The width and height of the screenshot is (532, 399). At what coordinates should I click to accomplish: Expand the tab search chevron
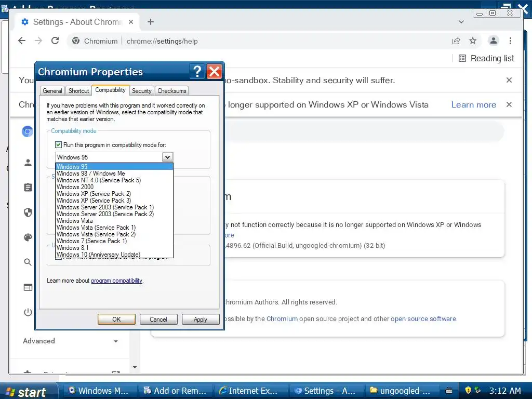[461, 22]
